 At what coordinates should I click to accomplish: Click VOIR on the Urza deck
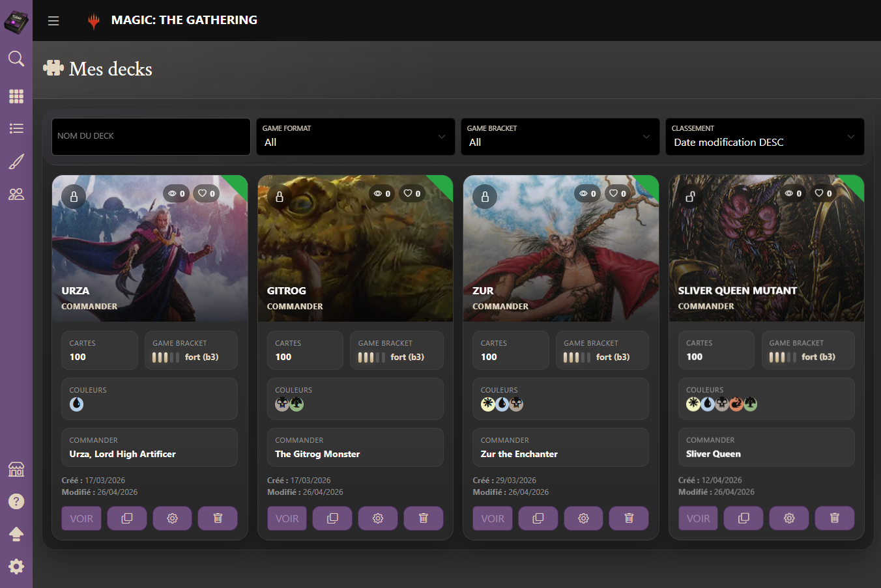pos(81,518)
